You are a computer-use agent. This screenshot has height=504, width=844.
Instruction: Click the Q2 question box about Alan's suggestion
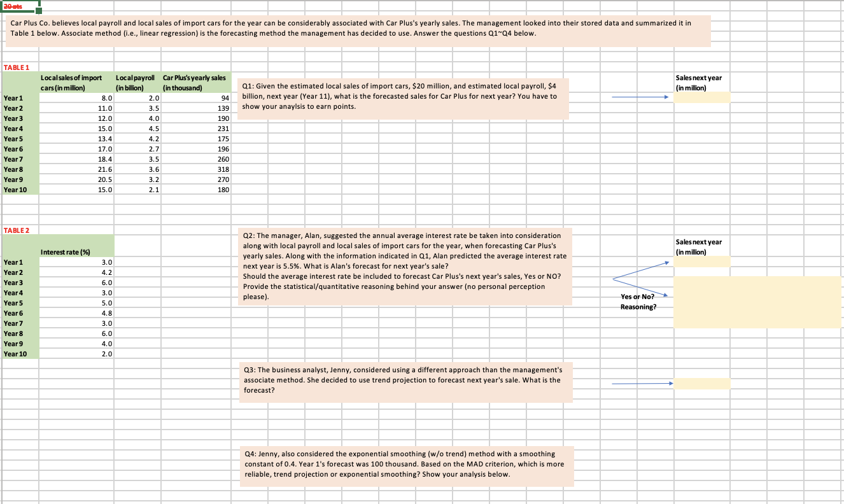404,266
